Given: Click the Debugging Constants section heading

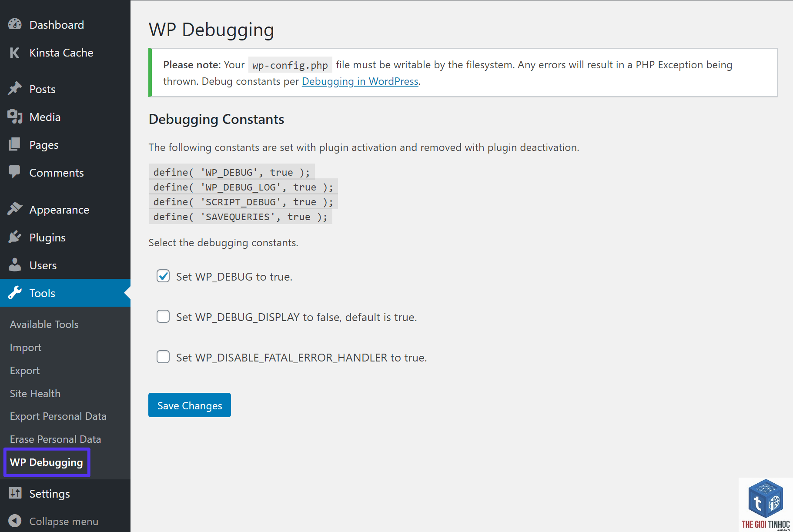Looking at the screenshot, I should pos(216,119).
